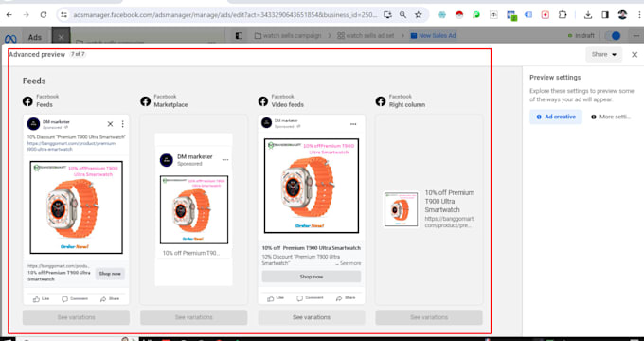This screenshot has width=644, height=341.
Task: Open the red play-button extension icon
Action: click(546, 15)
